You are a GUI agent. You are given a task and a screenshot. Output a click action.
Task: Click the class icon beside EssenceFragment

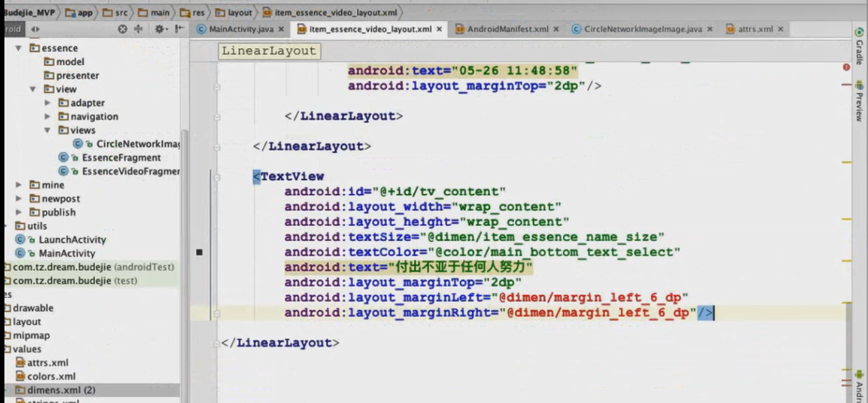[64, 157]
